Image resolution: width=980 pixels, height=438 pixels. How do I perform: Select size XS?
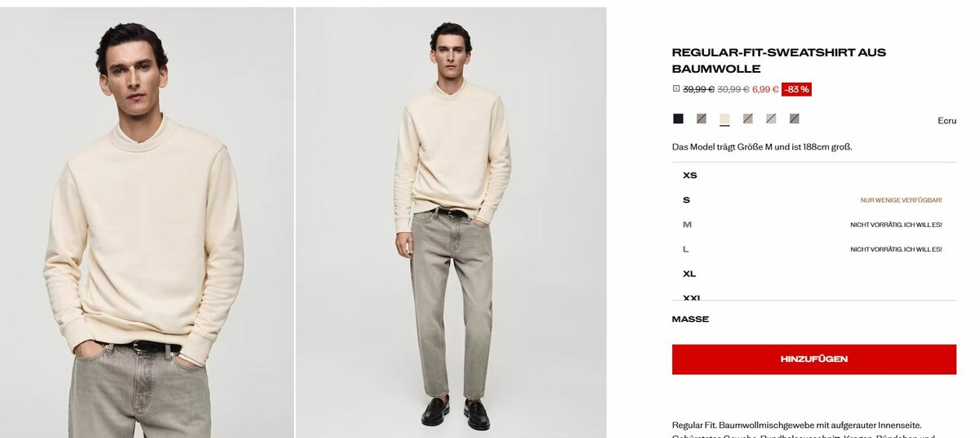(x=814, y=176)
